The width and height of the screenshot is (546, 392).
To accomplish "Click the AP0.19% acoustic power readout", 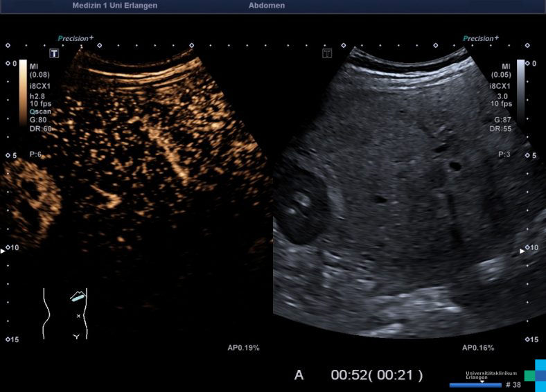I will 243,348.
